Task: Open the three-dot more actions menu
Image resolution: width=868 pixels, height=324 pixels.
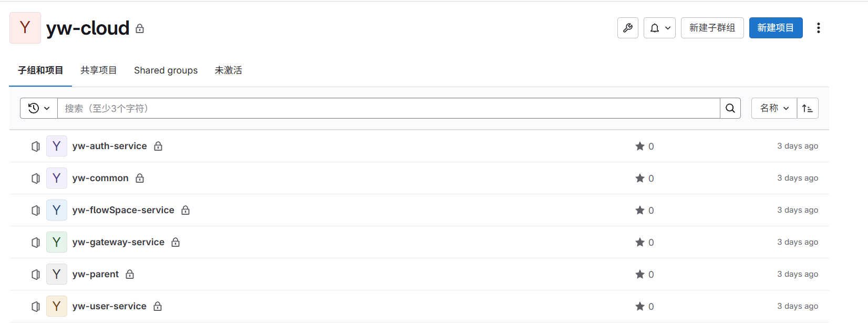Action: click(x=818, y=28)
